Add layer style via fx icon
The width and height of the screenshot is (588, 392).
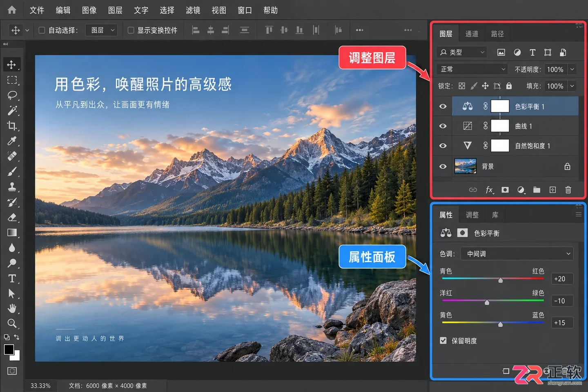pos(489,190)
